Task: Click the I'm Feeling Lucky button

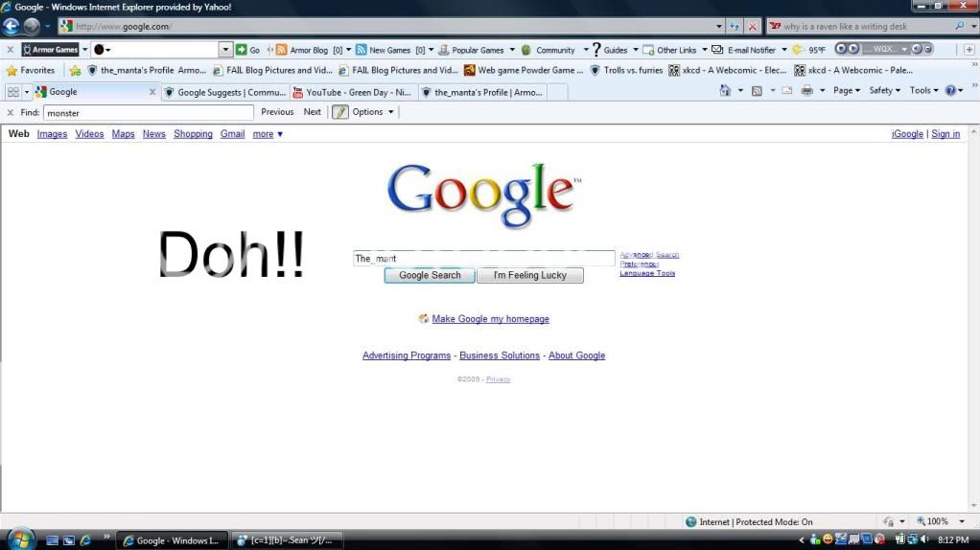Action: tap(530, 275)
